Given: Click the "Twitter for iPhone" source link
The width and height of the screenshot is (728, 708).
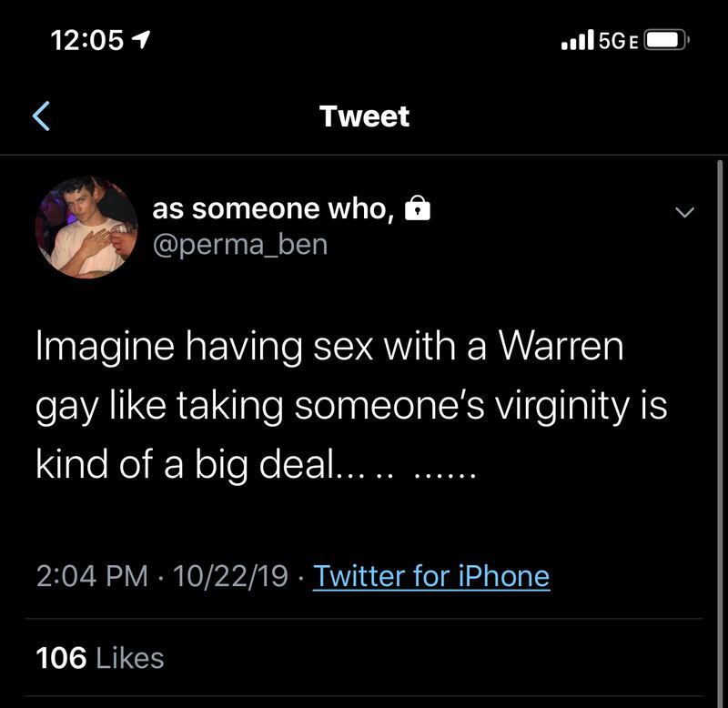Looking at the screenshot, I should pos(431,576).
